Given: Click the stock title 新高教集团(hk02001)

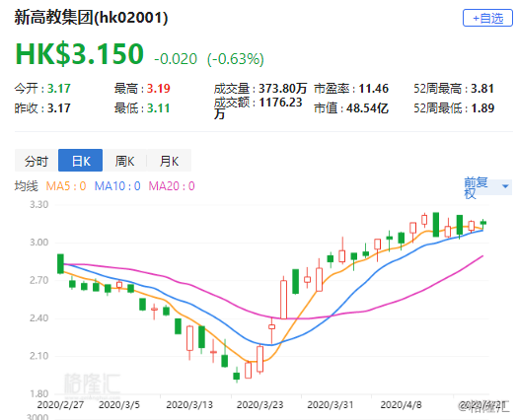Looking at the screenshot, I should pyautogui.click(x=92, y=18).
